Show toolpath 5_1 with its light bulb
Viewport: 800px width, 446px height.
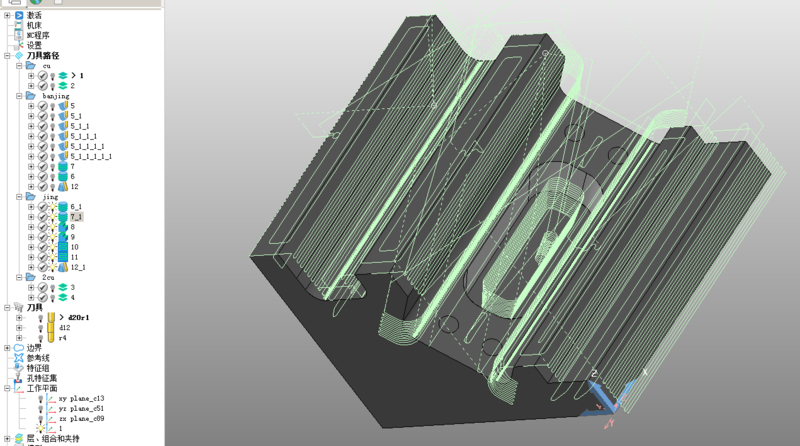pyautogui.click(x=53, y=116)
